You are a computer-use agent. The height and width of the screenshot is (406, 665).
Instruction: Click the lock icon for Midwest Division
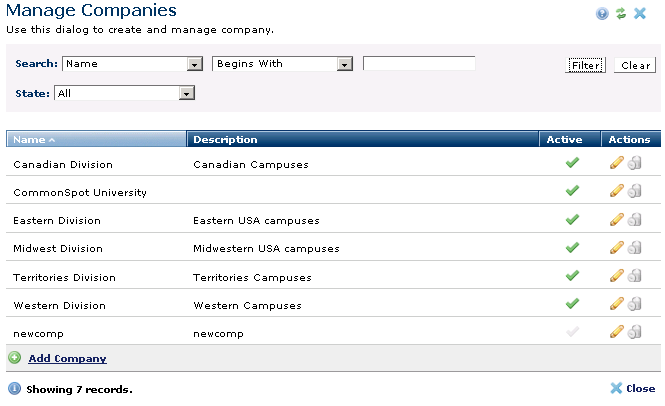(x=634, y=248)
